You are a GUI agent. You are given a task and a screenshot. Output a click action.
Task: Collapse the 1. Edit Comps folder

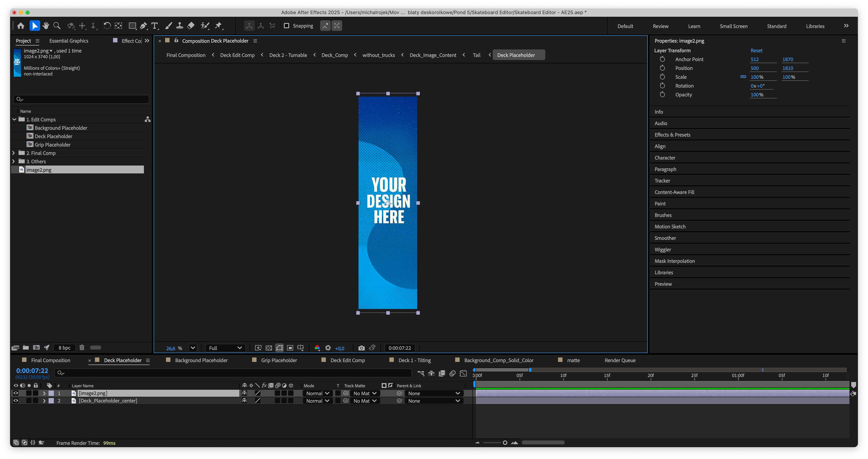click(14, 119)
